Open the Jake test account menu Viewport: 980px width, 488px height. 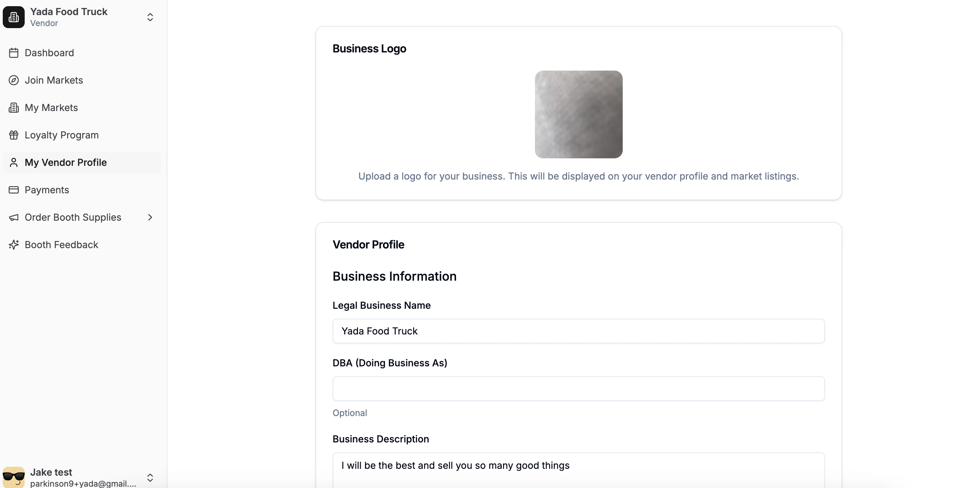(x=150, y=478)
